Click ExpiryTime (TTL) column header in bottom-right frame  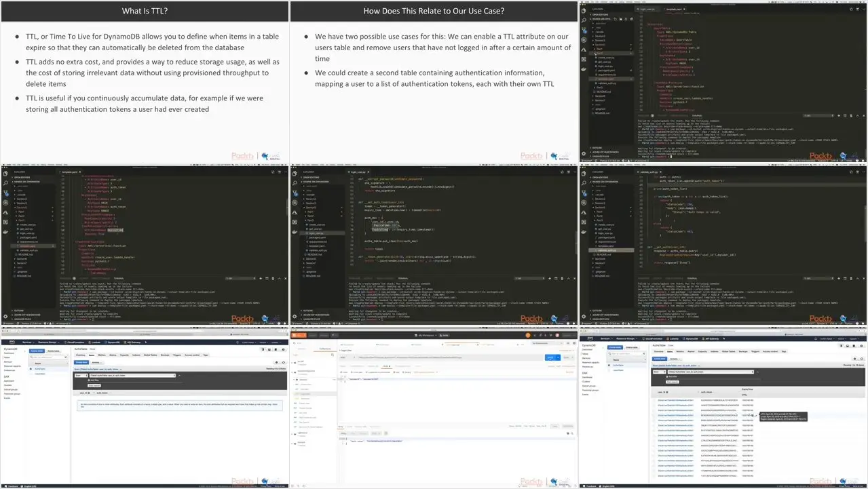(747, 392)
